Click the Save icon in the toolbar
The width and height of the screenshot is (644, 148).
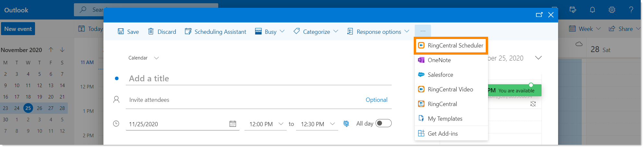121,32
